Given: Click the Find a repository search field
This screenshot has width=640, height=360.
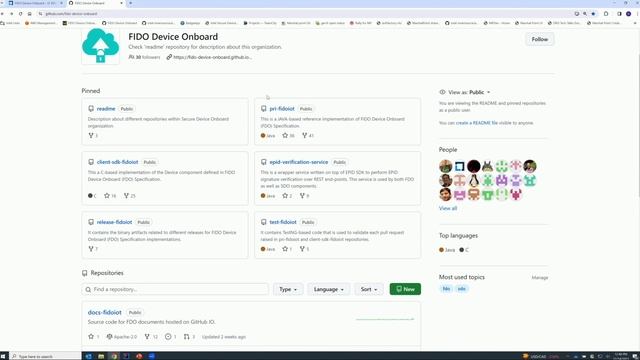Looking at the screenshot, I should coord(175,289).
